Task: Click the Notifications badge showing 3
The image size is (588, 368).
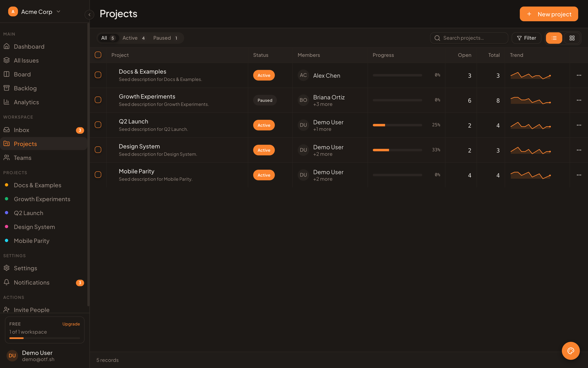Action: [80, 283]
